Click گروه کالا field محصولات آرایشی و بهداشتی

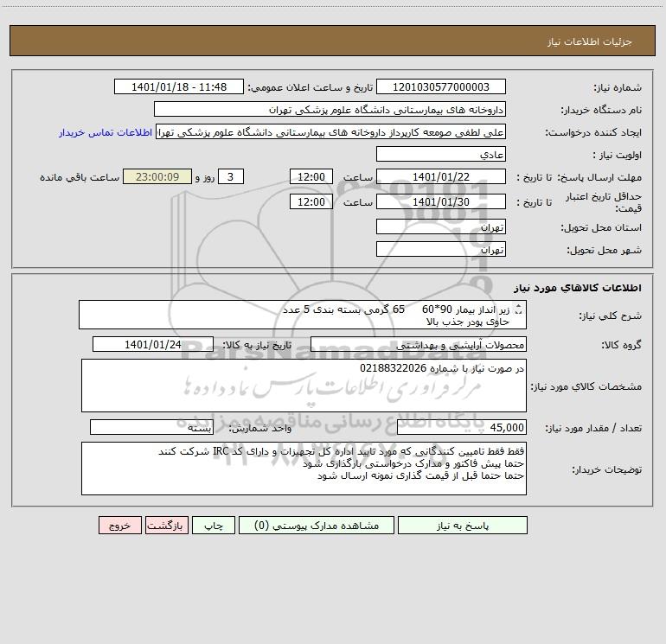pos(419,344)
